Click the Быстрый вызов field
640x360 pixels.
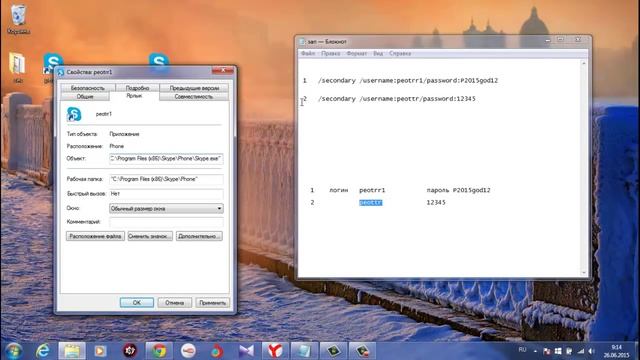click(x=166, y=194)
